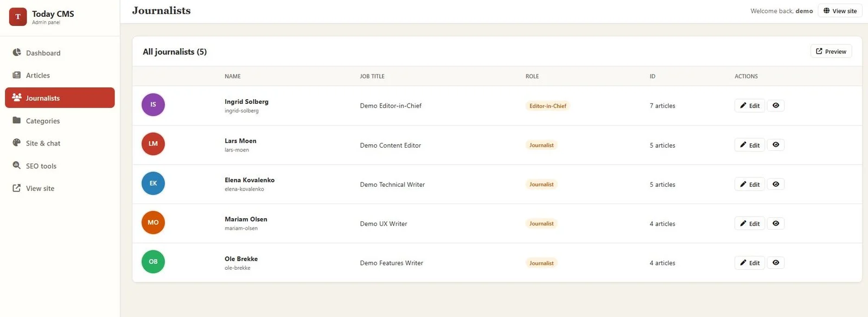Image resolution: width=868 pixels, height=317 pixels.
Task: Edit Ingrid Solberg's profile
Action: point(750,105)
